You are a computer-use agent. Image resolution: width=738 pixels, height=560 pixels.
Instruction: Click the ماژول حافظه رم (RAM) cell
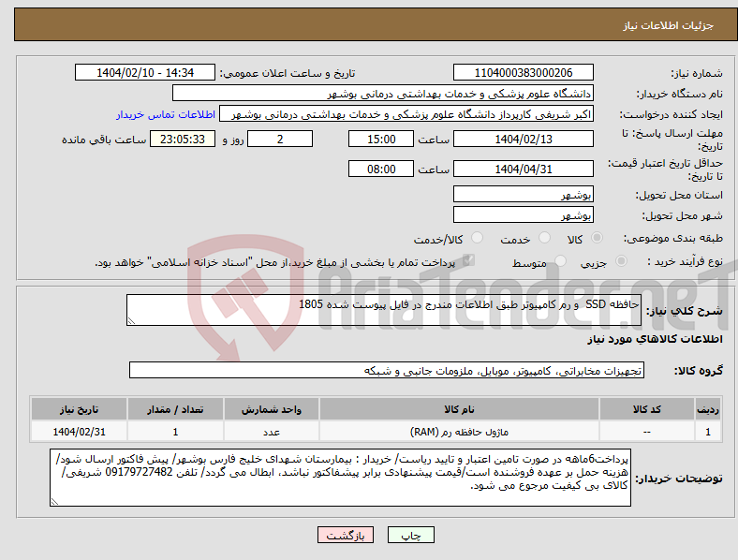point(459,432)
